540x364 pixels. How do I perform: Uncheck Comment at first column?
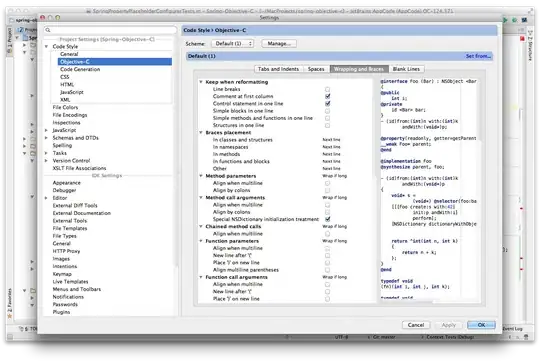pos(327,96)
